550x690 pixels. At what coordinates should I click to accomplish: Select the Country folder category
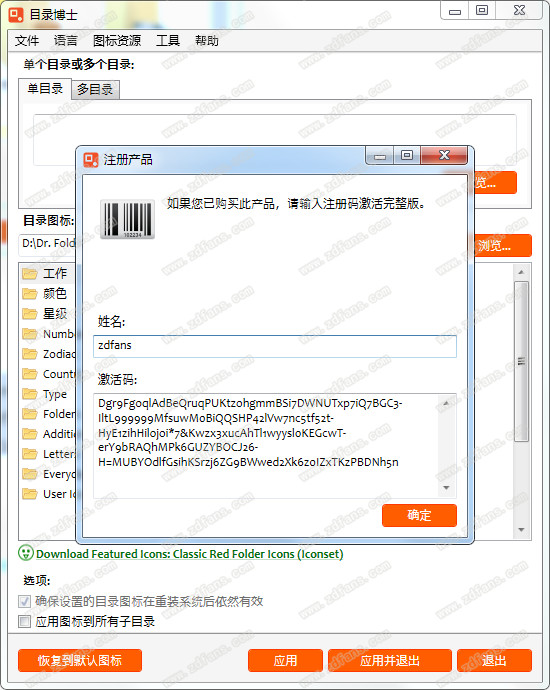tap(48, 374)
